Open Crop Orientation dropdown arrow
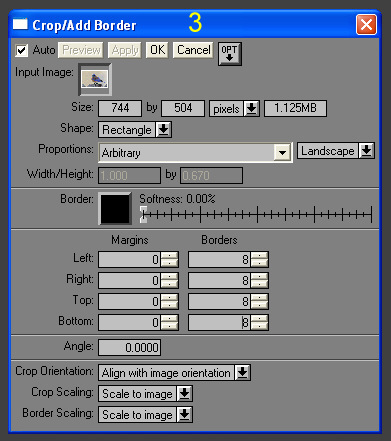The height and width of the screenshot is (441, 391). click(x=242, y=372)
